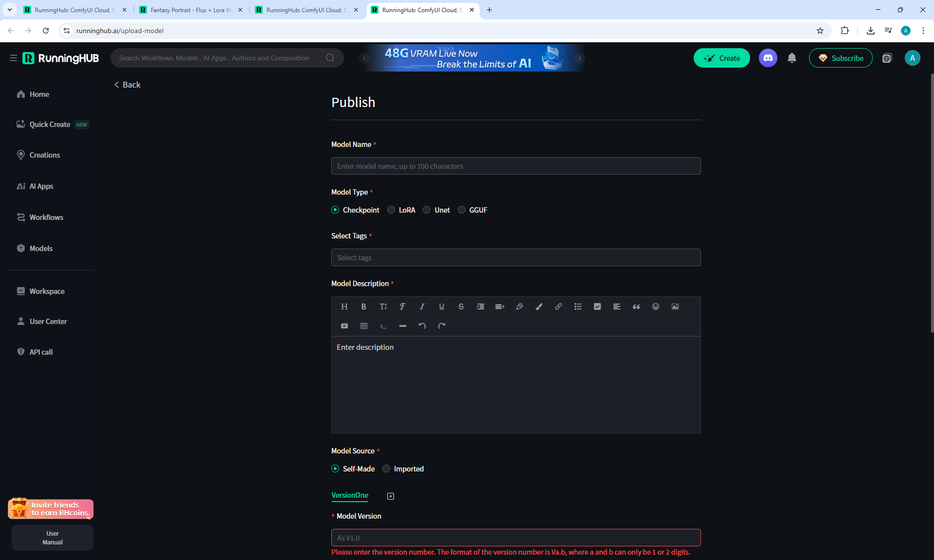Open the Discord icon in header
Viewport: 934px width, 560px height.
(x=768, y=58)
